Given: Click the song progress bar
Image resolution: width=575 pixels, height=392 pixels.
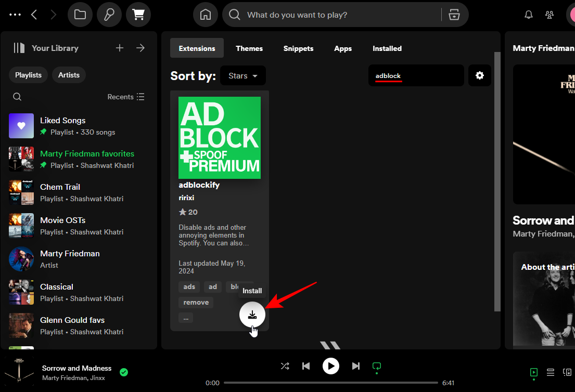Looking at the screenshot, I should point(330,383).
